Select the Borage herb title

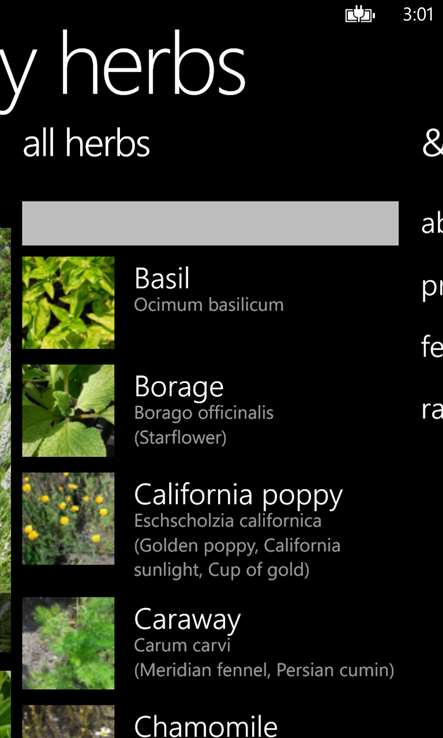click(x=179, y=388)
